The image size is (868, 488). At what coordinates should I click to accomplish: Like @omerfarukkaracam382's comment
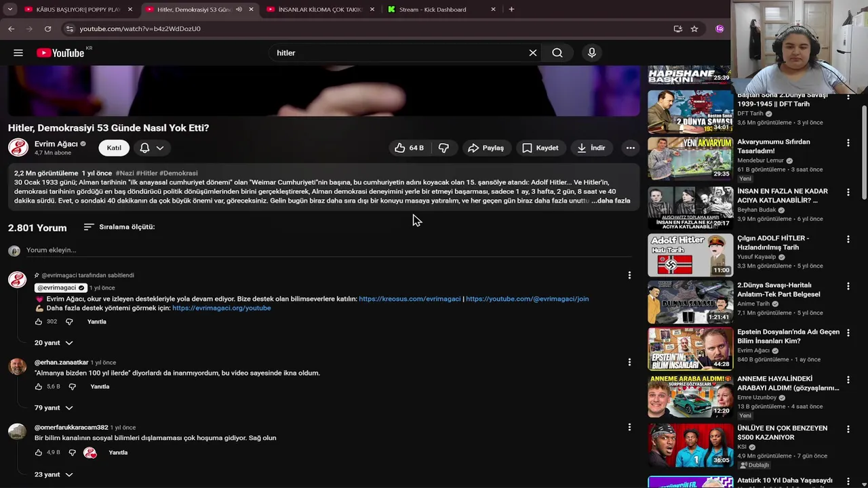tap(39, 453)
